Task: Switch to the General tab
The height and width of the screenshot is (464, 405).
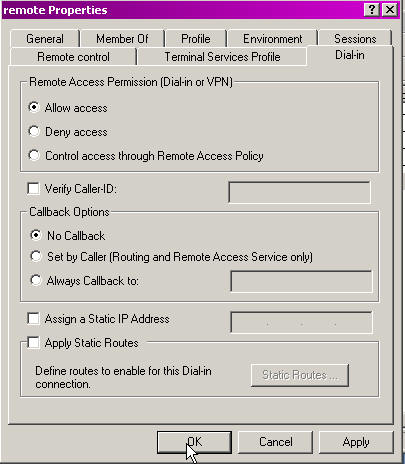Action: (x=45, y=39)
